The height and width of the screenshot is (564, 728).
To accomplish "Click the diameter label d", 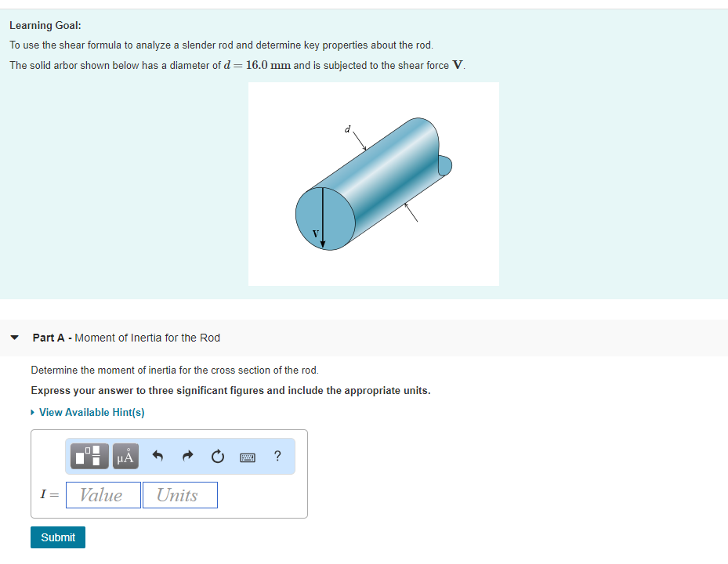I will pyautogui.click(x=347, y=128).
